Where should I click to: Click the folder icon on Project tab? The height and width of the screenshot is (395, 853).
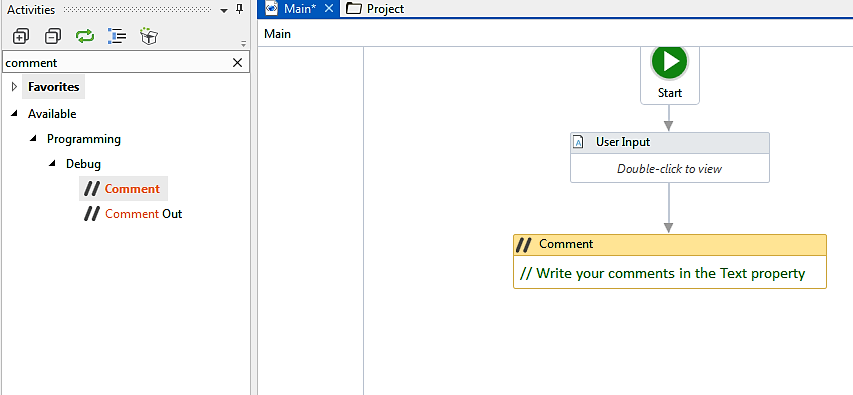click(x=354, y=9)
